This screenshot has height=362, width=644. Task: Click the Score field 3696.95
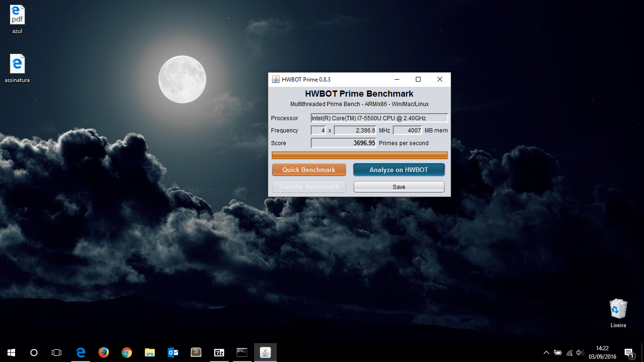pyautogui.click(x=343, y=143)
